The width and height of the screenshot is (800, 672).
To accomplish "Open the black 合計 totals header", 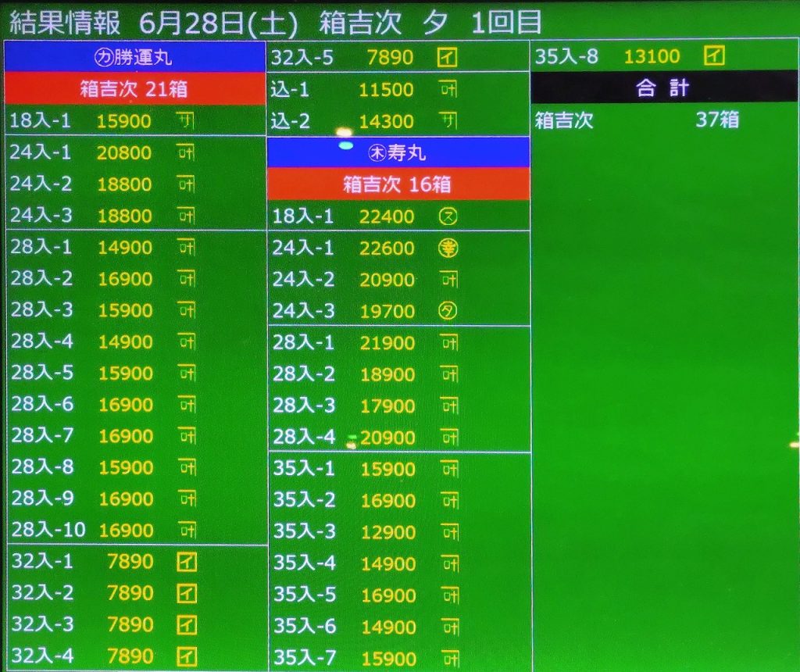I will coord(663,88).
